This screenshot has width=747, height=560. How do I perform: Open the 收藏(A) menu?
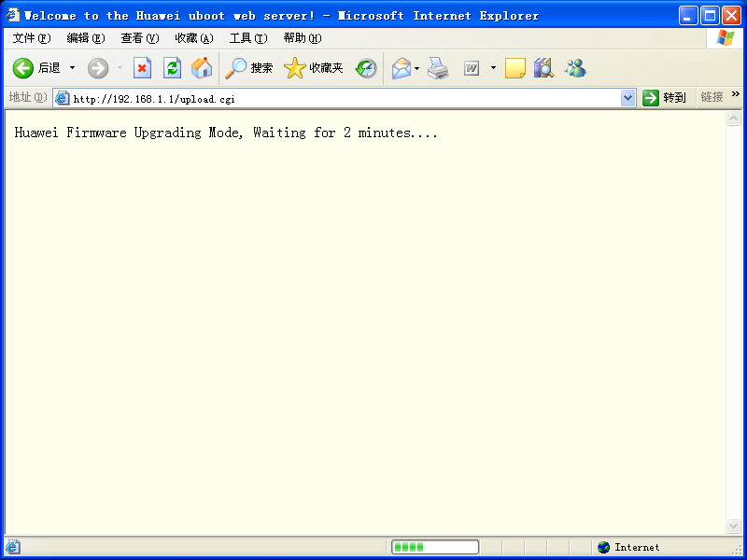point(194,38)
